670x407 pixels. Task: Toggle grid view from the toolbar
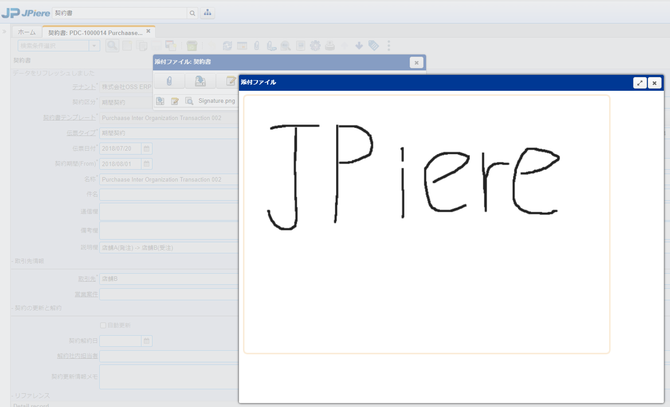tap(242, 46)
